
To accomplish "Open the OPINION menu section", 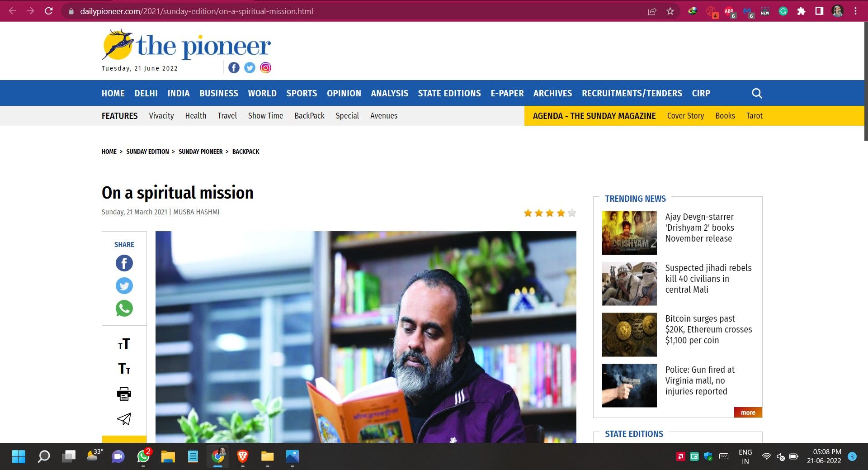I will coord(344,93).
